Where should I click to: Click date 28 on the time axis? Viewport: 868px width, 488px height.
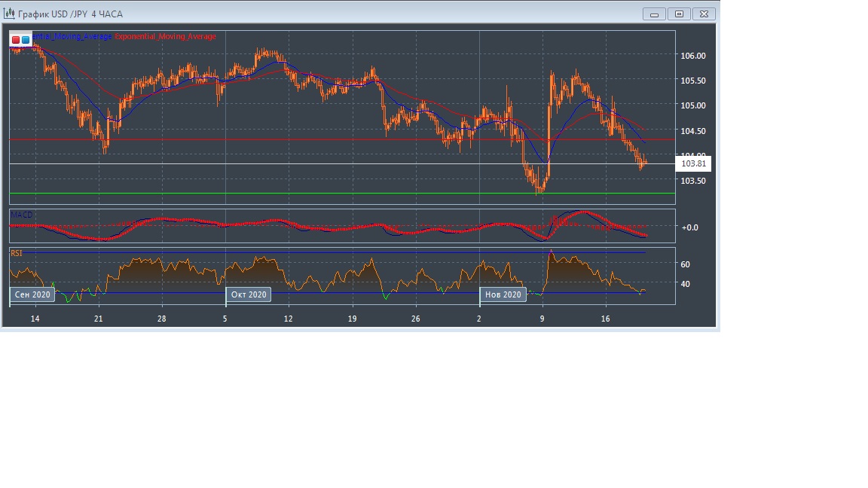(x=161, y=319)
